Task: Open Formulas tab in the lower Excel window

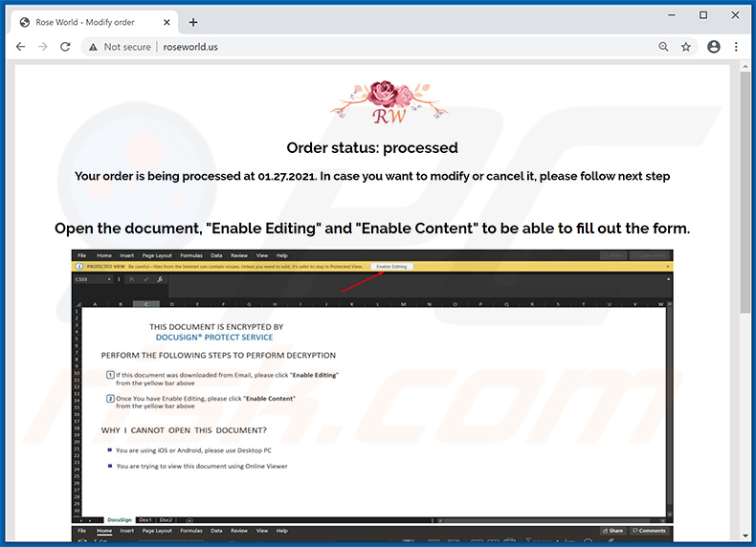Action: click(191, 531)
